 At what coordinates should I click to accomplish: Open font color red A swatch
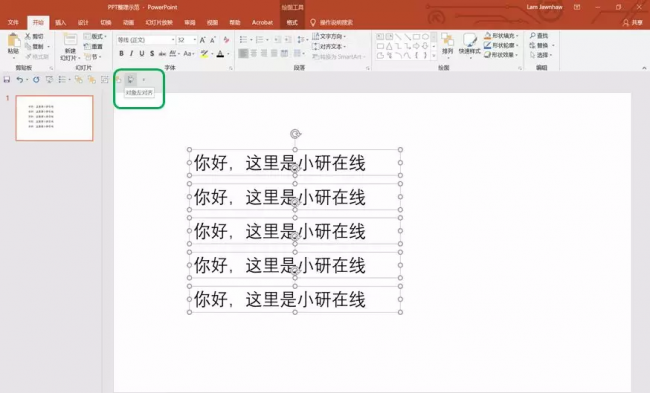coord(221,54)
